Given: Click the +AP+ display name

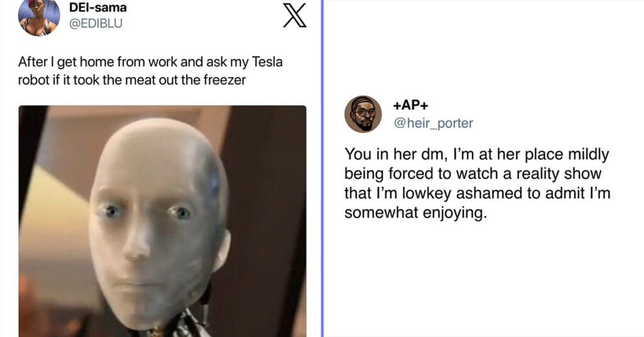Looking at the screenshot, I should [x=411, y=106].
